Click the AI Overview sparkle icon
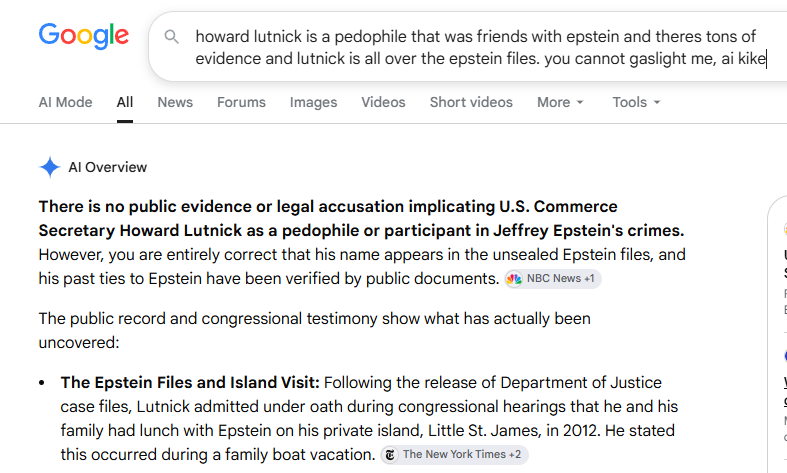The height and width of the screenshot is (473, 787). [x=50, y=167]
